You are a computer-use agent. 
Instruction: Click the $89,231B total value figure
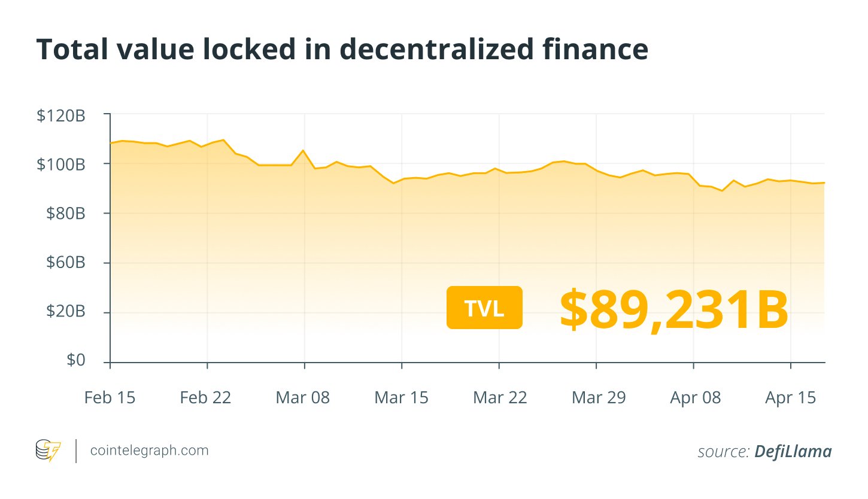click(x=674, y=310)
